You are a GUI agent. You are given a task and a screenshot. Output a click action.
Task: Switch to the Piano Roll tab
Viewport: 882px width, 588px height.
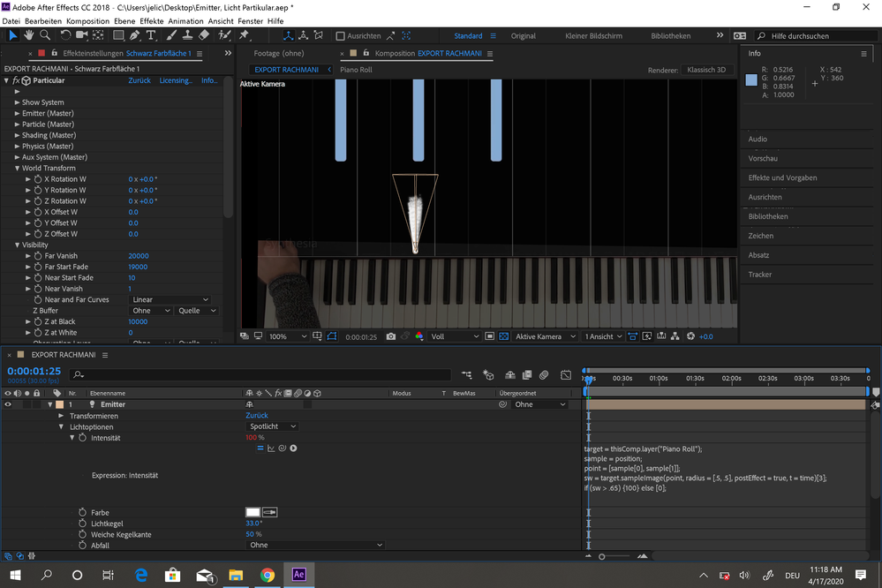pyautogui.click(x=356, y=70)
